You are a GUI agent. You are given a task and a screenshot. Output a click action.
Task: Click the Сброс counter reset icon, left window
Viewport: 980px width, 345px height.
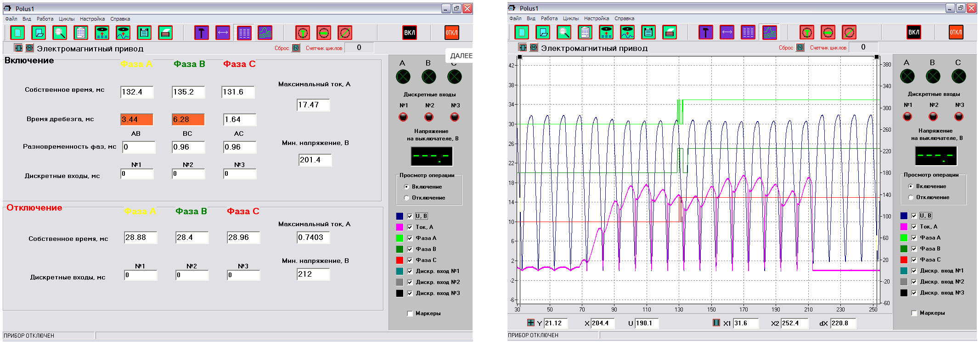(x=296, y=48)
